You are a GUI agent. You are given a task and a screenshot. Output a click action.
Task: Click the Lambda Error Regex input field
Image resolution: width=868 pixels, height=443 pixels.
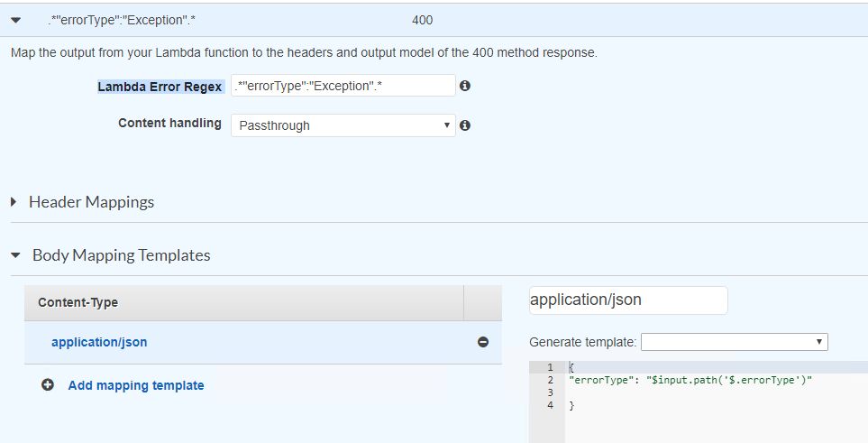click(343, 86)
